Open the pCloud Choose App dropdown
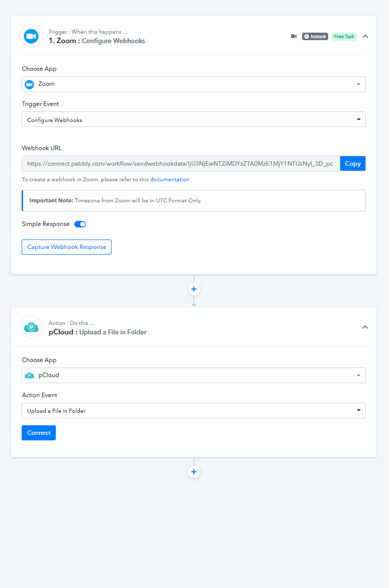This screenshot has height=588, width=389. pos(194,376)
